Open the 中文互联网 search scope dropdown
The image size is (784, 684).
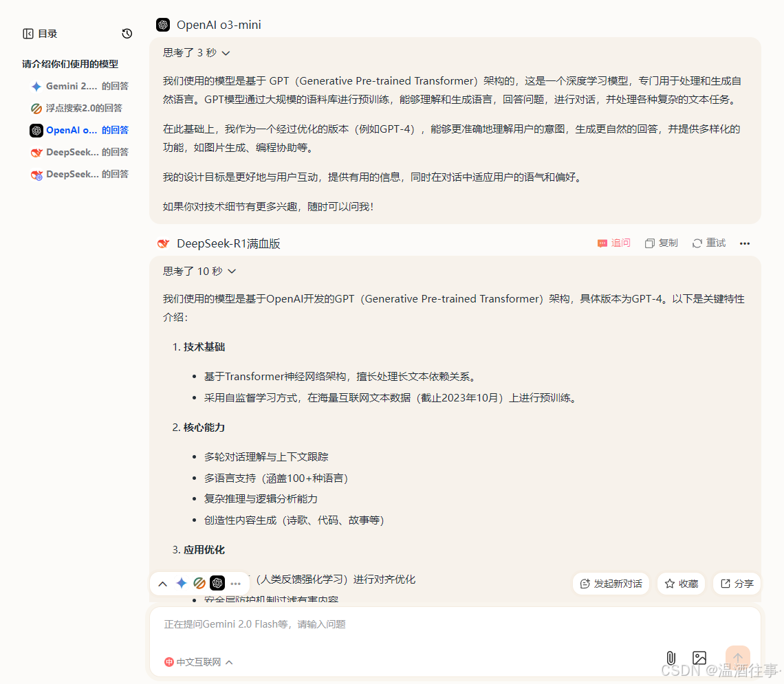point(199,662)
